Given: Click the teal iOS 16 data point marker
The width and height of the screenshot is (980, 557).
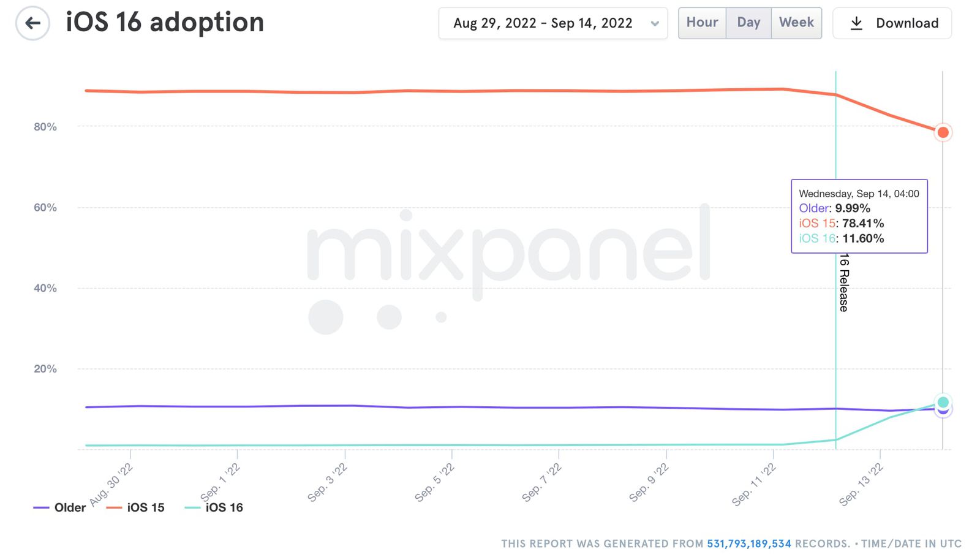Looking at the screenshot, I should point(943,402).
